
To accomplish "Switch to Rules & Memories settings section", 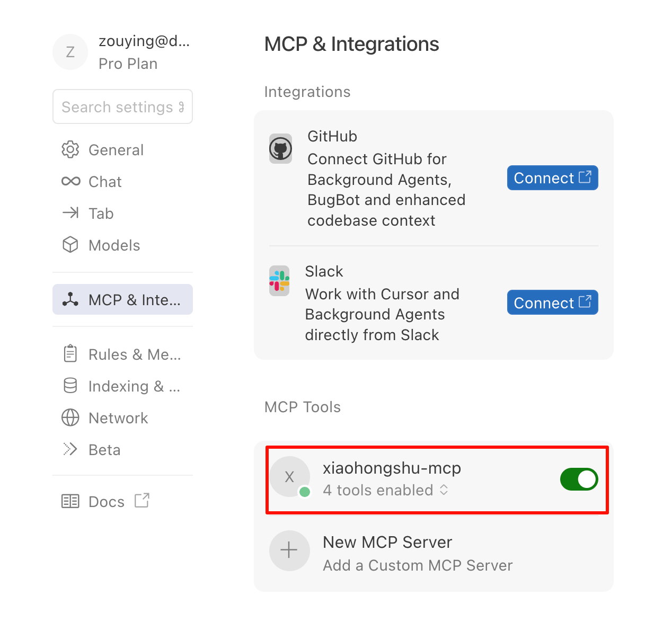I will (x=123, y=354).
